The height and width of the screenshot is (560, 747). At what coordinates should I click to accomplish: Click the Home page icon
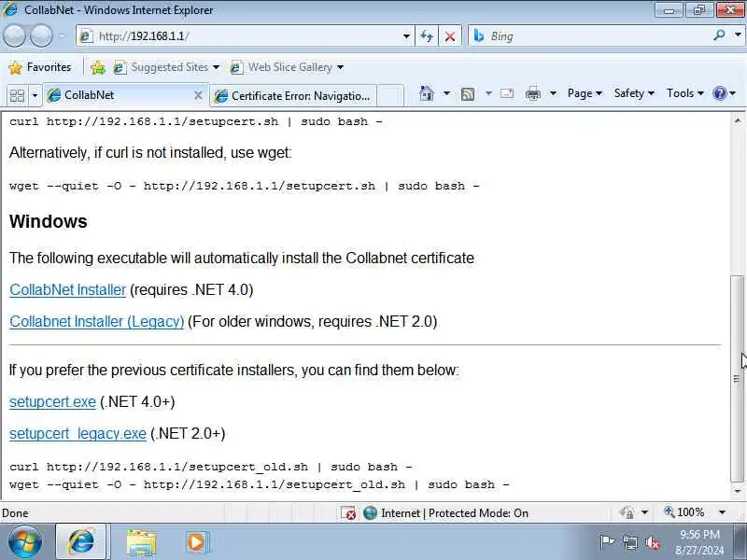427,93
